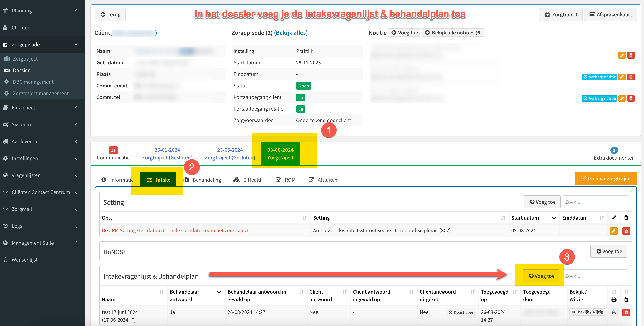
Task: Click the Cliënten person icon
Action: pos(5,27)
